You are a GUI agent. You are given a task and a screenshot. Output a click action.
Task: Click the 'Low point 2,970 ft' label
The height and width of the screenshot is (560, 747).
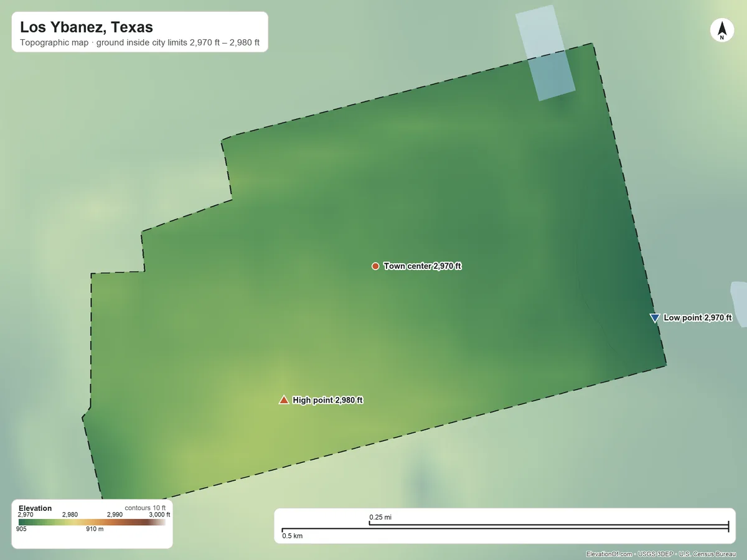[x=698, y=318]
